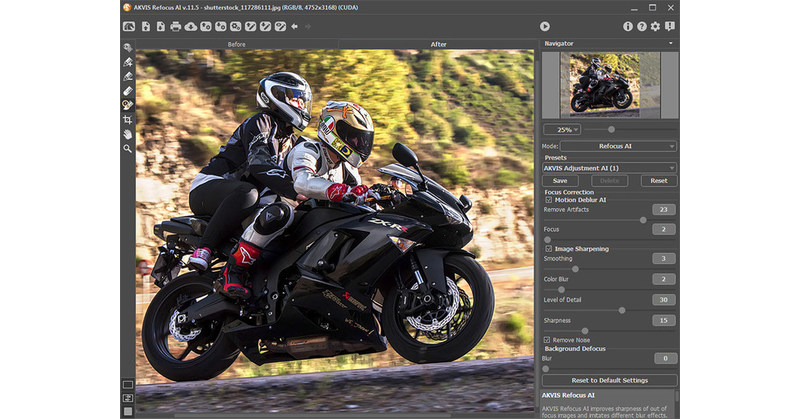Image resolution: width=800 pixels, height=419 pixels.
Task: Uncheck the Remove Noise option
Action: coord(548,340)
